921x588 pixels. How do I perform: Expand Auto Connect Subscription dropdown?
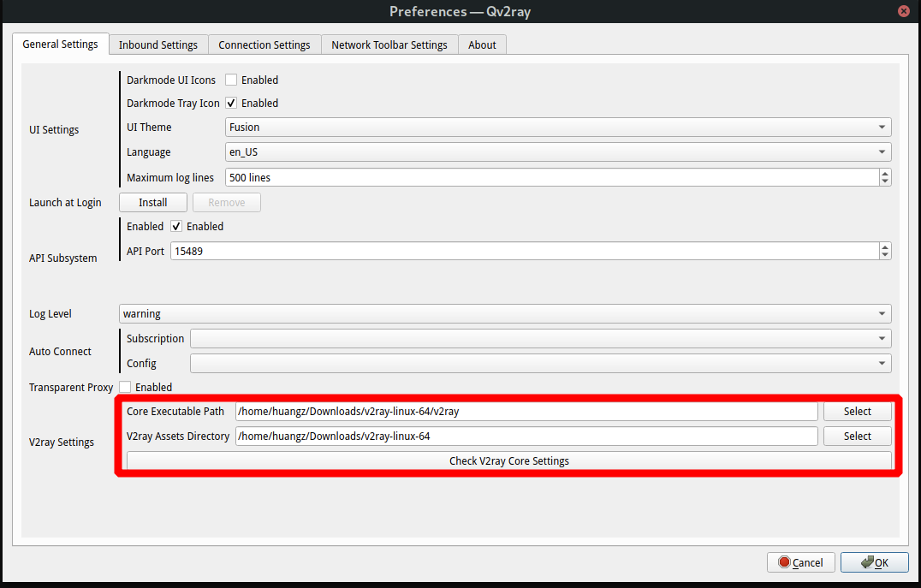[x=540, y=339]
